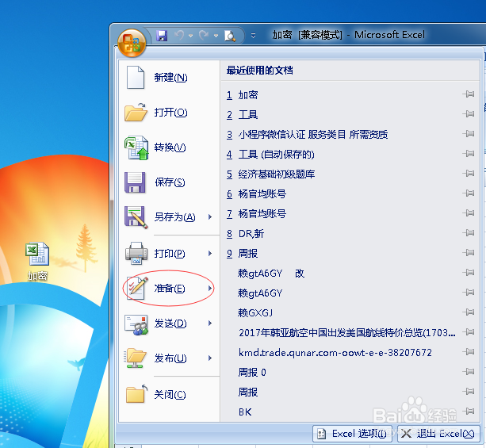The image size is (486, 448).
Task: Expand the 准备 submenu arrow
Action: [x=210, y=289]
